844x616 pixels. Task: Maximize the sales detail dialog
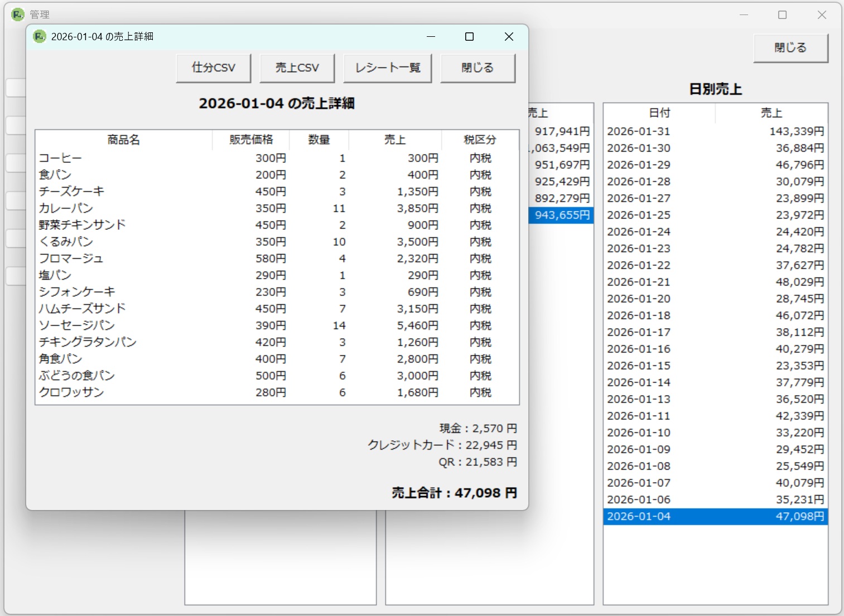[469, 37]
